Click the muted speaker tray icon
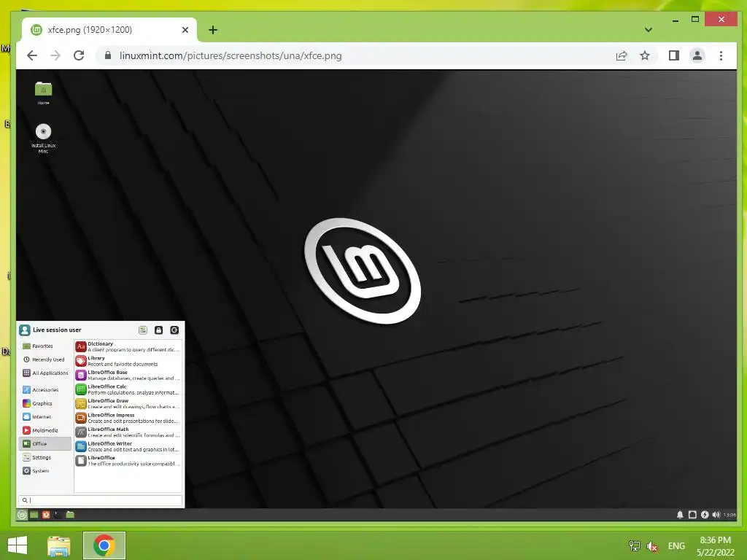Image resolution: width=747 pixels, height=560 pixels. pyautogui.click(x=652, y=545)
